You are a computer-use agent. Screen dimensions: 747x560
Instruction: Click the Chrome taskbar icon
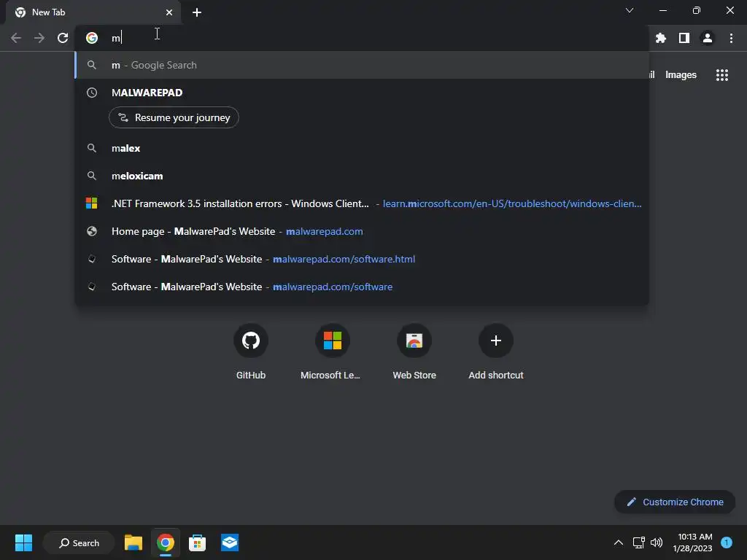coord(166,542)
